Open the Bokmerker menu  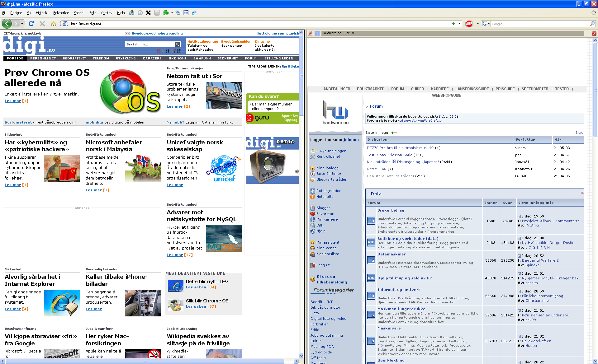[61, 13]
